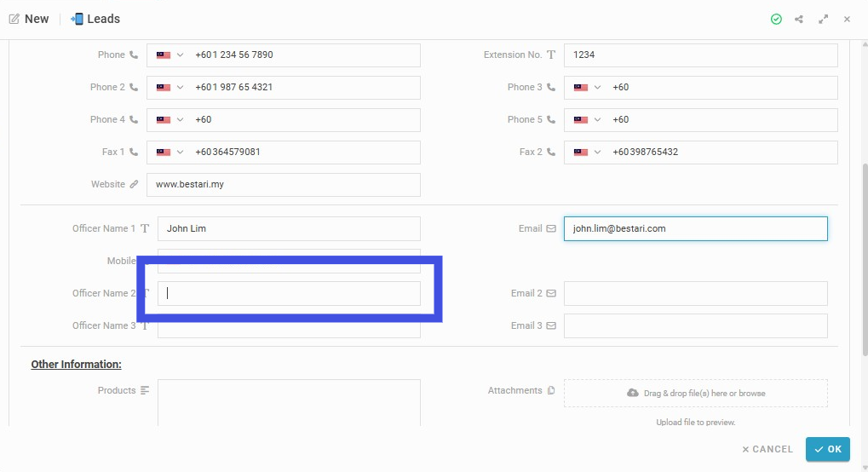Image resolution: width=868 pixels, height=472 pixels.
Task: Focus the Email 2 field
Action: 696,294
